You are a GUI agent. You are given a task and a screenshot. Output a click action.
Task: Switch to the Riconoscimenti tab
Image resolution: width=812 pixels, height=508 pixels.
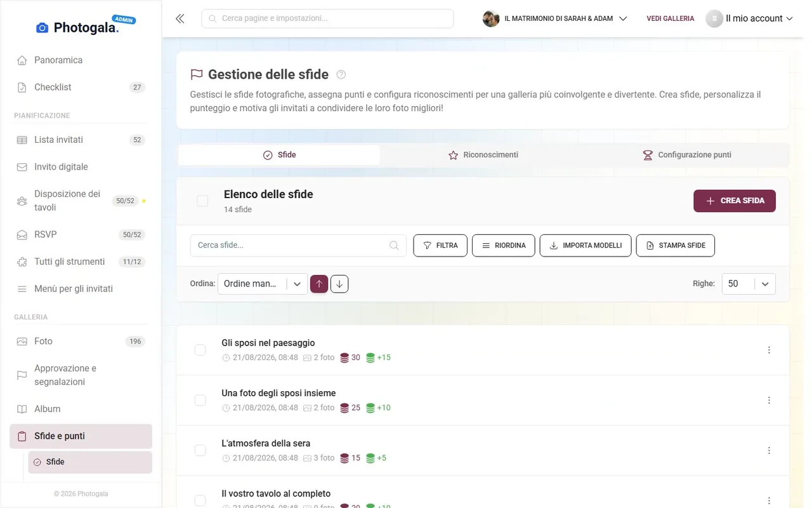tap(483, 155)
